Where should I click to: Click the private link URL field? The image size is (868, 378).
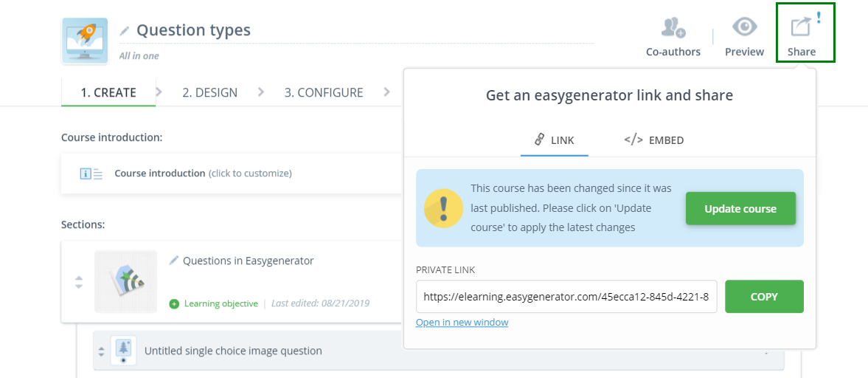[x=566, y=297]
